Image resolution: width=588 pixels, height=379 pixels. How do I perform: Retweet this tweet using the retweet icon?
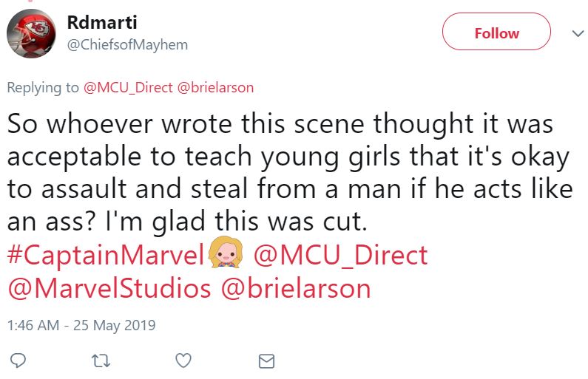[97, 361]
